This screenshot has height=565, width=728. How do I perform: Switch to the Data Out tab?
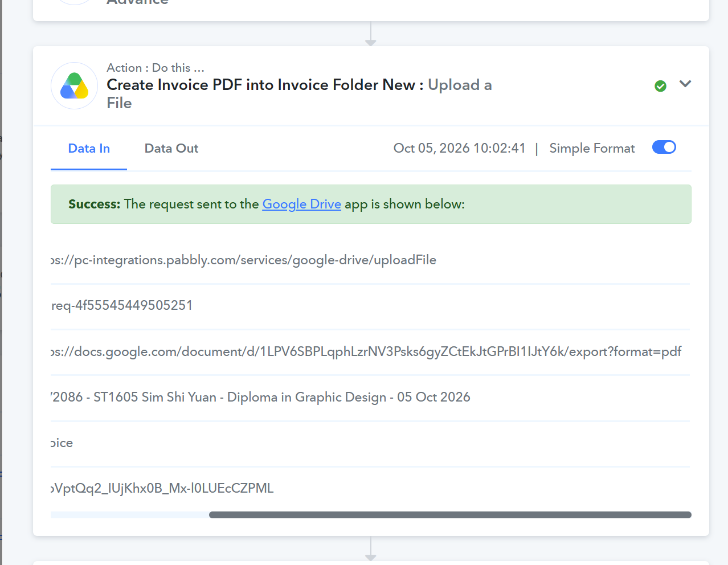171,149
